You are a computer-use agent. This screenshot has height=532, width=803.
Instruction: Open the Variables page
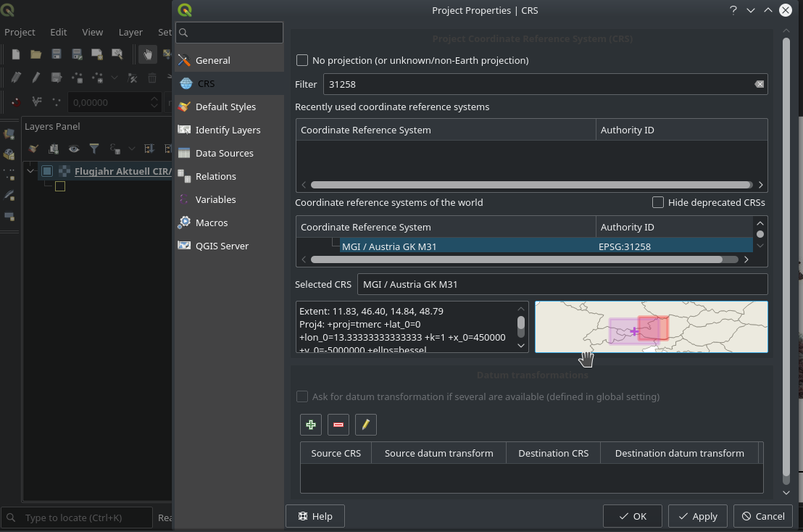[x=230, y=200]
